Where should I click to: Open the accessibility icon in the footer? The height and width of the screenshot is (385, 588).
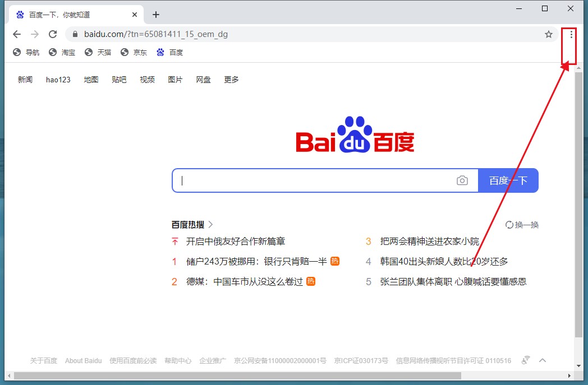[526, 360]
